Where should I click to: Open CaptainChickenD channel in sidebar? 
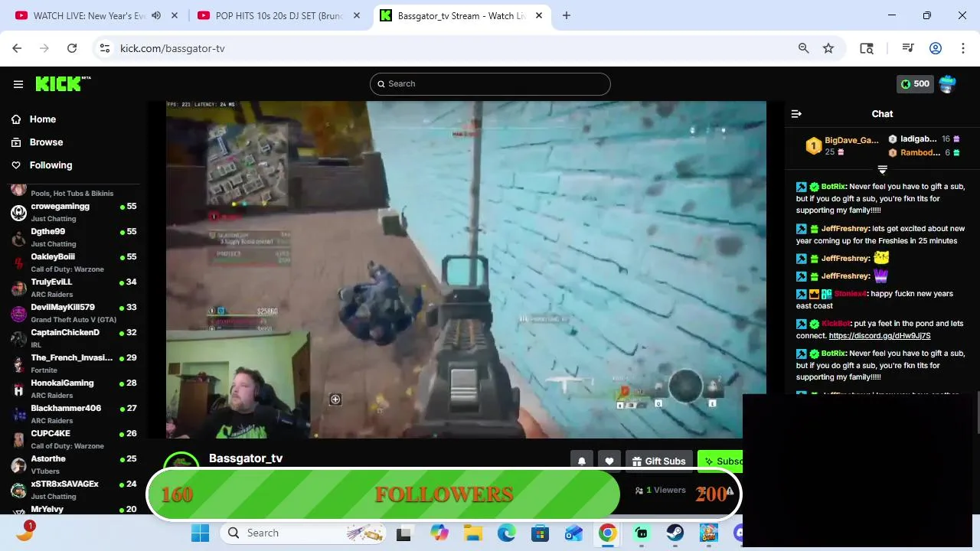[73, 338]
